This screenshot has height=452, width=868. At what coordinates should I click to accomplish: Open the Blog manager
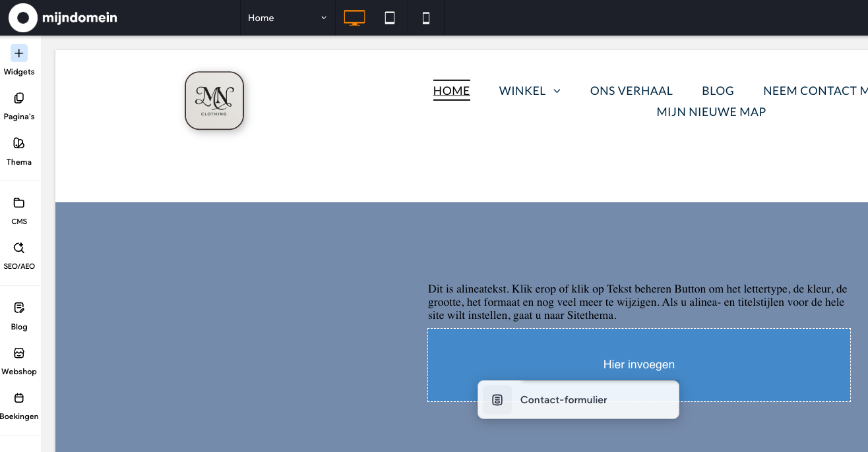click(x=19, y=315)
